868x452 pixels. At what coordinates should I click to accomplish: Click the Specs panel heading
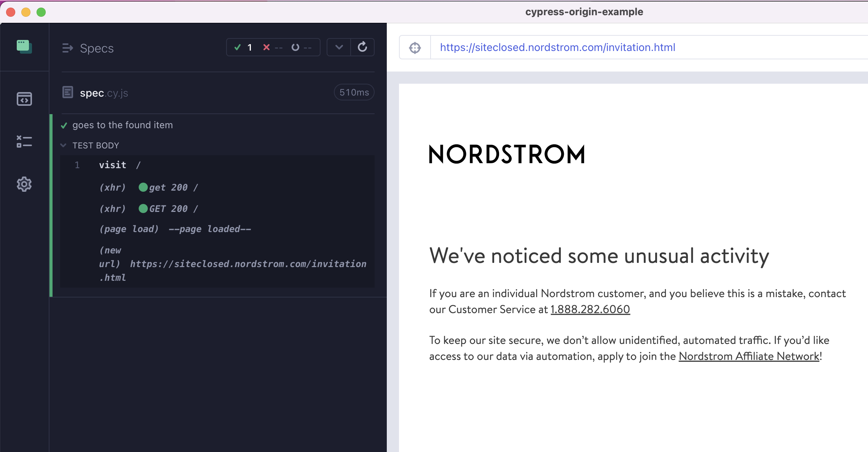(x=96, y=48)
